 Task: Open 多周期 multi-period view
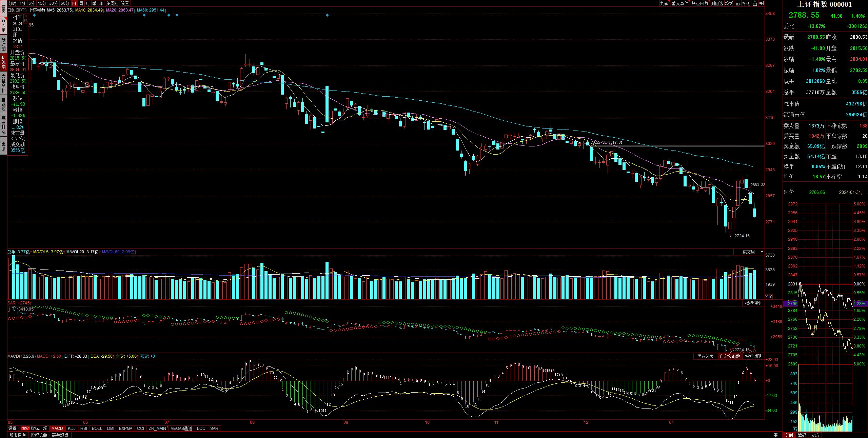112,3
